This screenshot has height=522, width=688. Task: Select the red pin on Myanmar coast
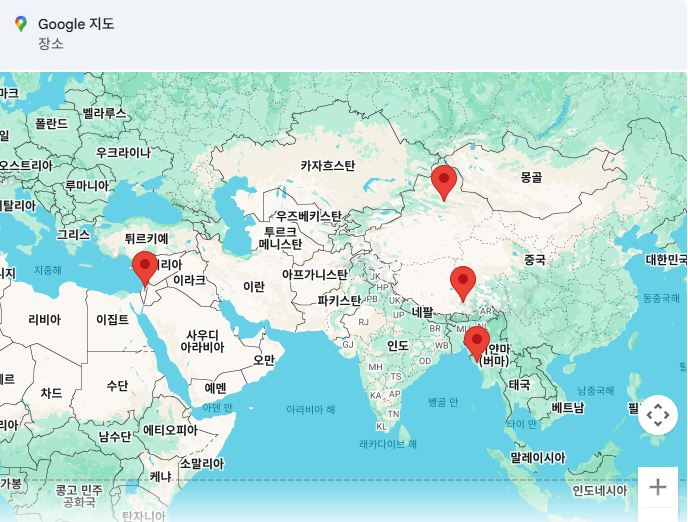pos(477,344)
